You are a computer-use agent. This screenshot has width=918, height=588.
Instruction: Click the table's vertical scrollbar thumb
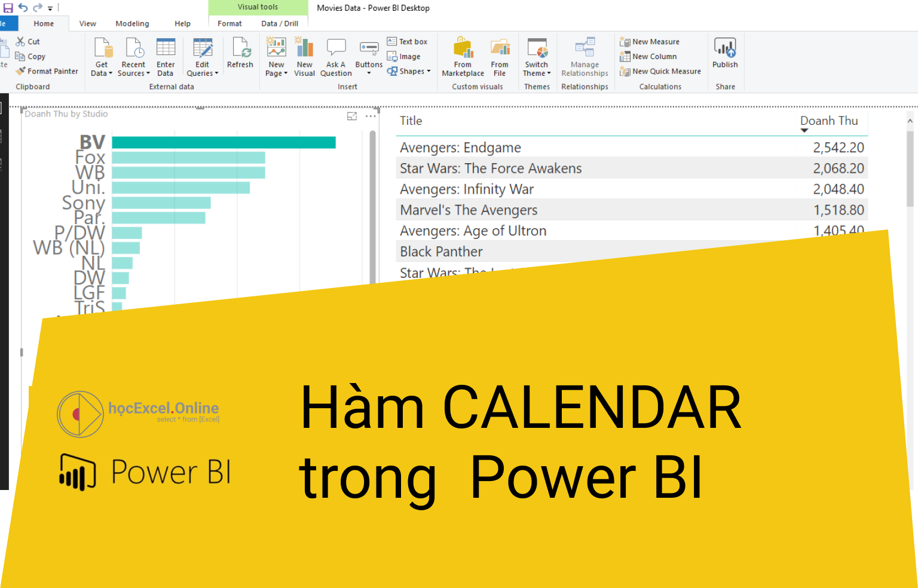click(910, 169)
